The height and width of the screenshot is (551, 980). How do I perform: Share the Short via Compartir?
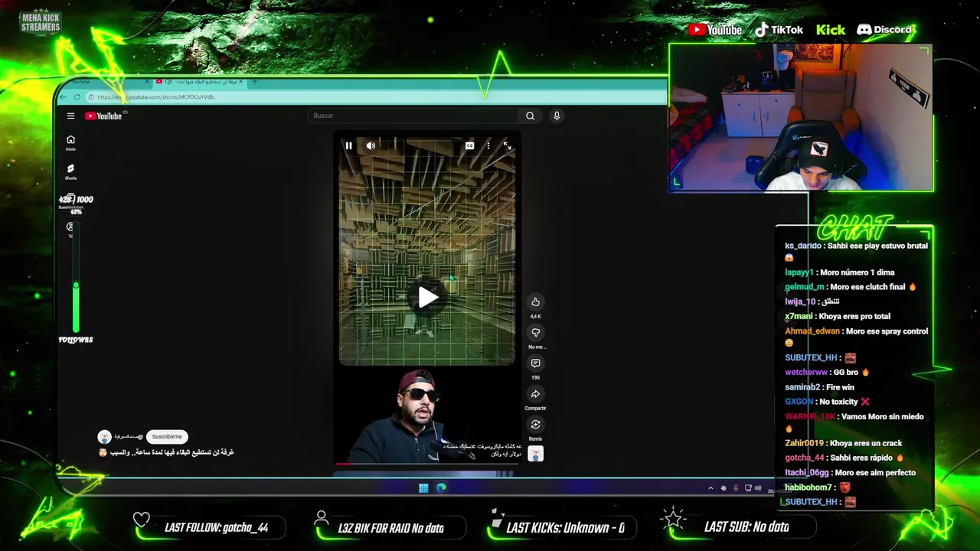tap(535, 394)
